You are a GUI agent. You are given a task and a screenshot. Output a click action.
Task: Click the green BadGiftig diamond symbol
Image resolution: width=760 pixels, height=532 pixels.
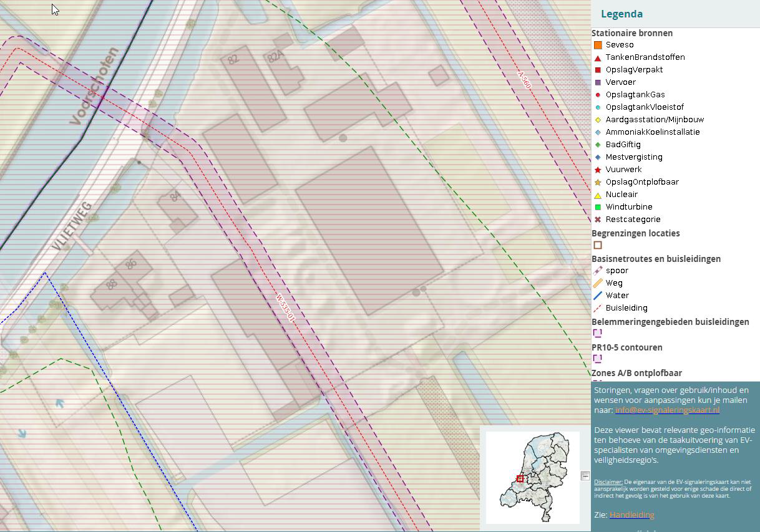[x=598, y=145]
